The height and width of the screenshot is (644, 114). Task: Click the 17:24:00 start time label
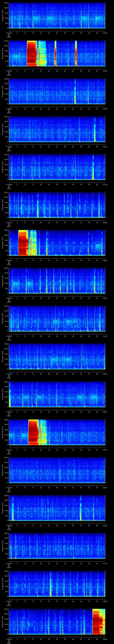tap(9, 109)
